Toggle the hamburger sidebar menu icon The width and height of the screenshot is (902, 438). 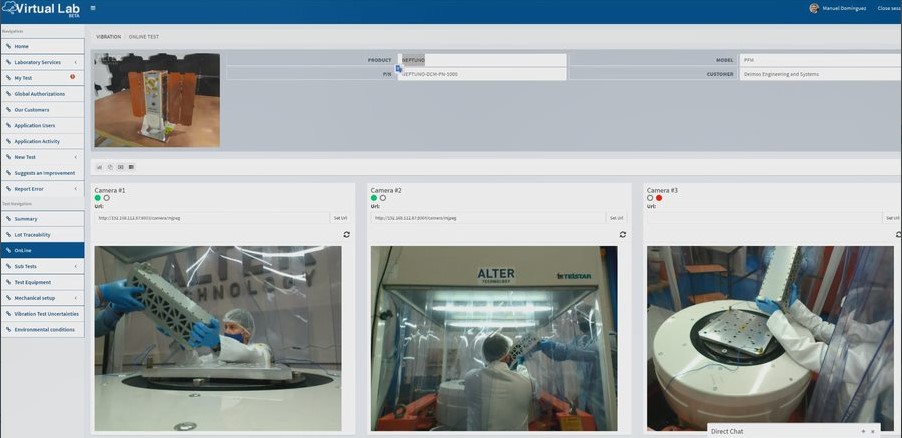point(93,8)
